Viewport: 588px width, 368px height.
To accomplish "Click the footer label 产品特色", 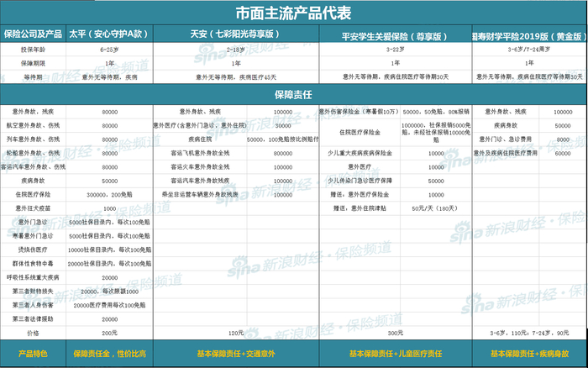I will click(x=33, y=354).
